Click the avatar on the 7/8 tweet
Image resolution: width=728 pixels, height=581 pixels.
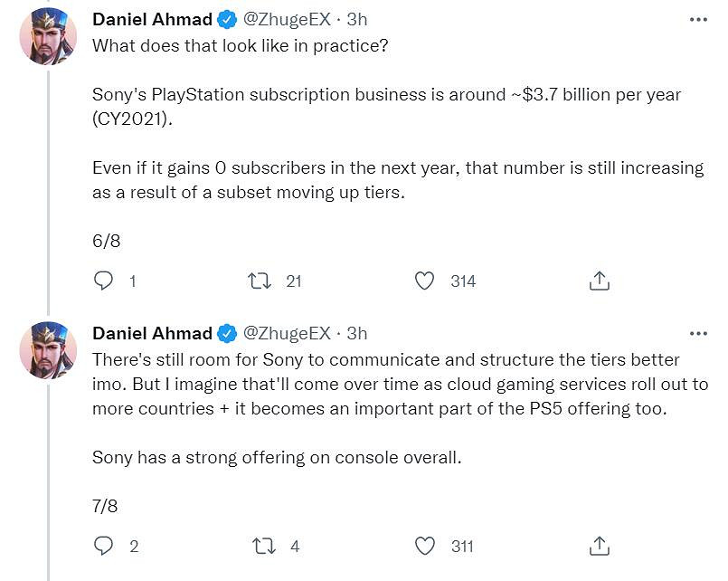(48, 350)
